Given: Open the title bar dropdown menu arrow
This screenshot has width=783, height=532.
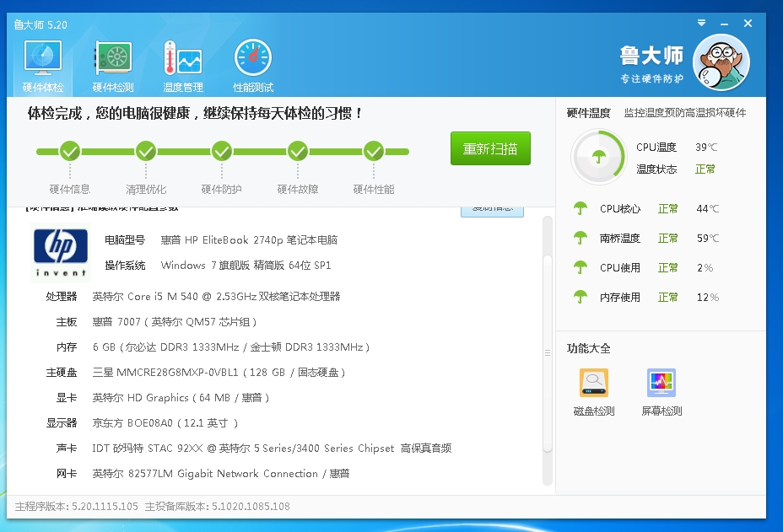Looking at the screenshot, I should tap(702, 23).
